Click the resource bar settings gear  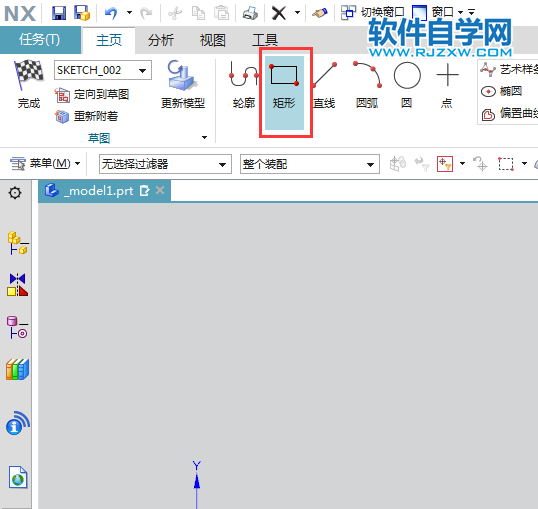pos(15,193)
